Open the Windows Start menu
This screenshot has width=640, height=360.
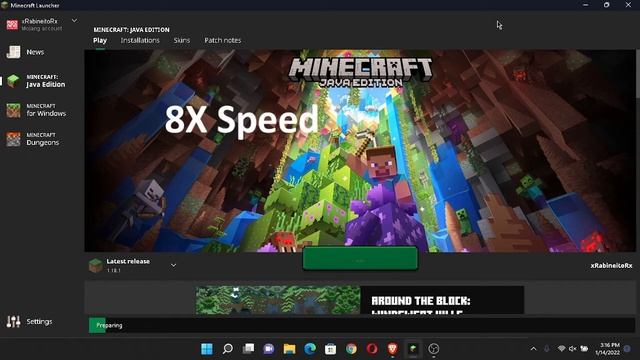pyautogui.click(x=207, y=349)
